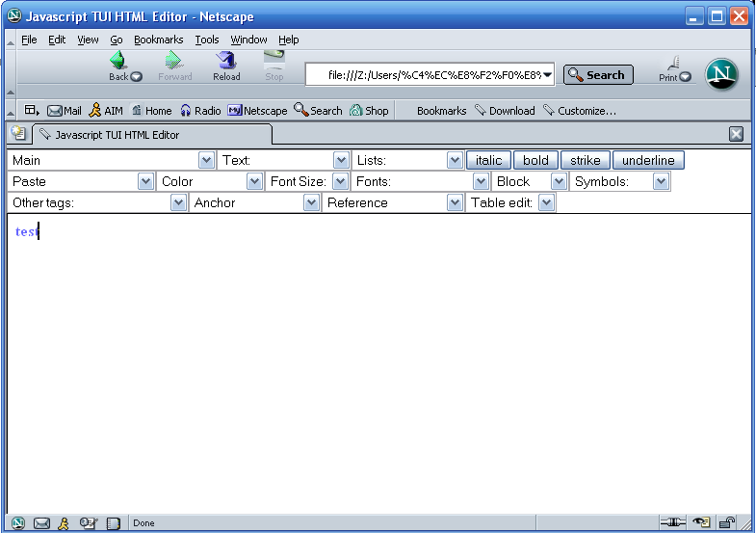Open Mail icon in status bar
This screenshot has width=756, height=533.
41,522
